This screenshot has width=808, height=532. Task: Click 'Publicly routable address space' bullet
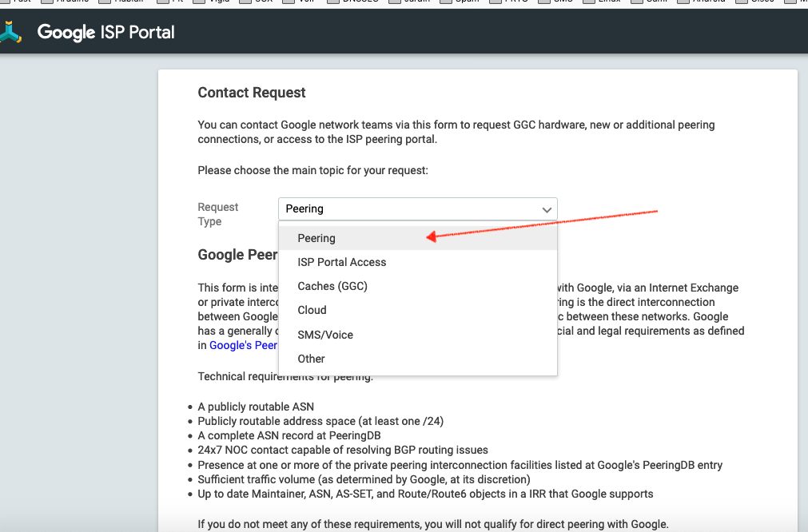click(320, 421)
